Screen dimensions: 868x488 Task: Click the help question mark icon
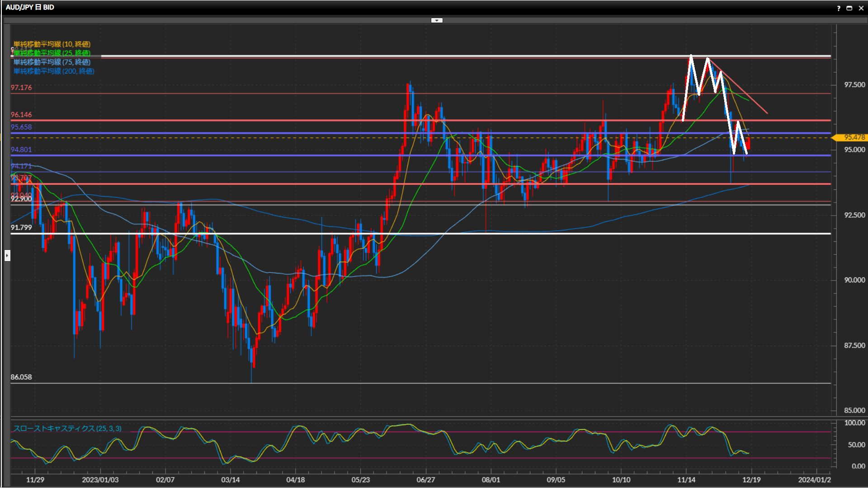[x=839, y=8]
